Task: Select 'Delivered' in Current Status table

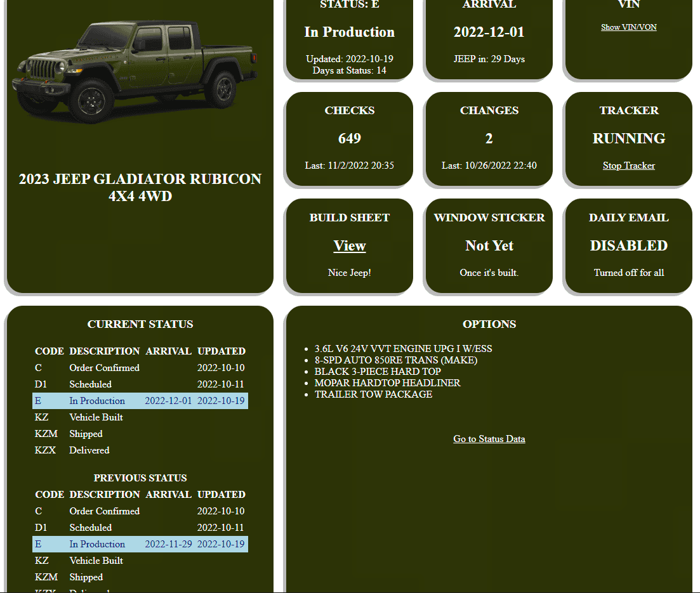Action: point(89,450)
